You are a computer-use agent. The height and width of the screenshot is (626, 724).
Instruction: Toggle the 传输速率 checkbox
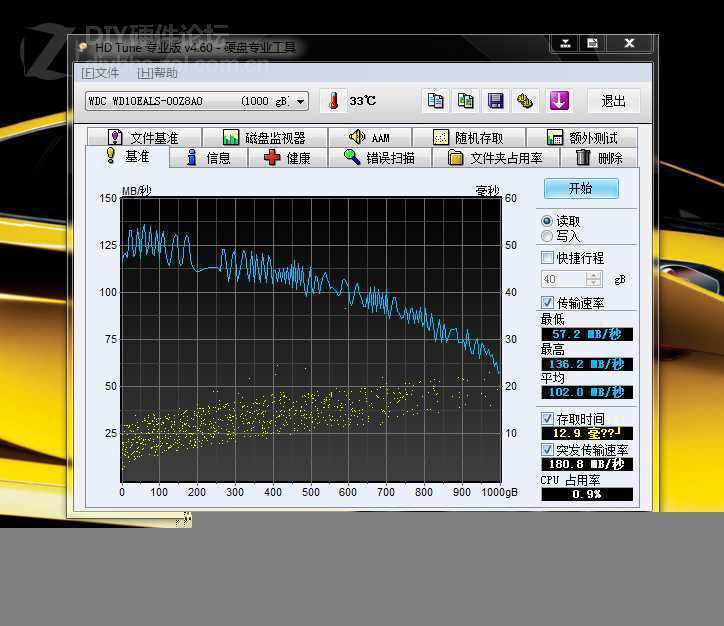547,302
